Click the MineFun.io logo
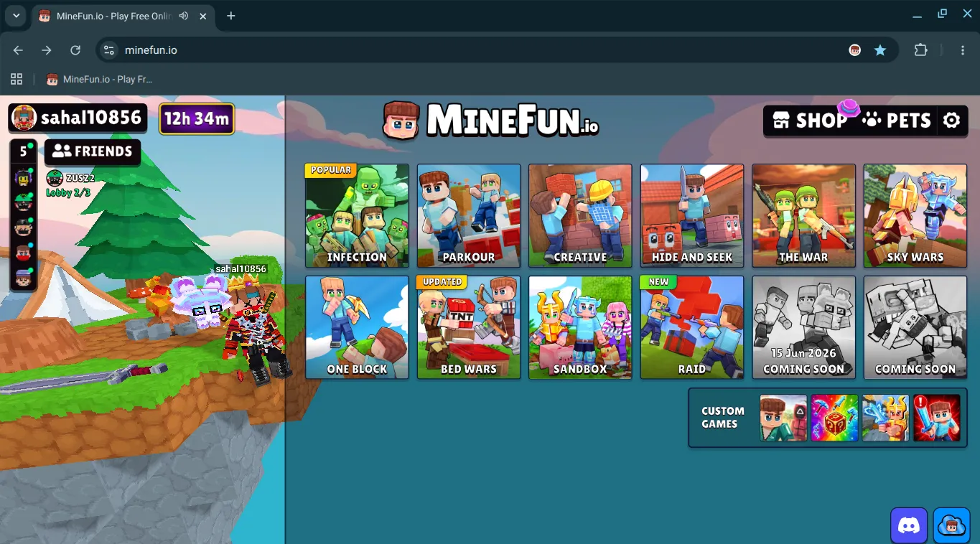This screenshot has height=544, width=980. pyautogui.click(x=490, y=120)
